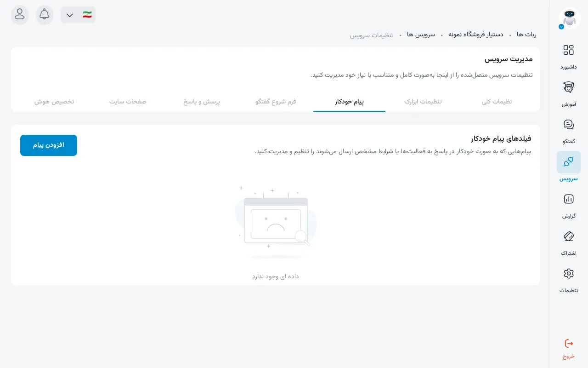Open the Report (گزارش) chart icon
This screenshot has width=588, height=368.
[x=569, y=199]
